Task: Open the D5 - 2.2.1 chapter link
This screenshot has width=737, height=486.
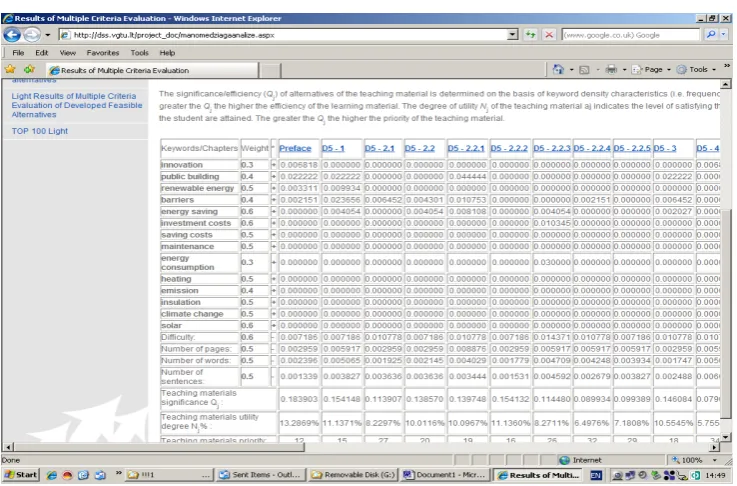Action: tap(466, 149)
